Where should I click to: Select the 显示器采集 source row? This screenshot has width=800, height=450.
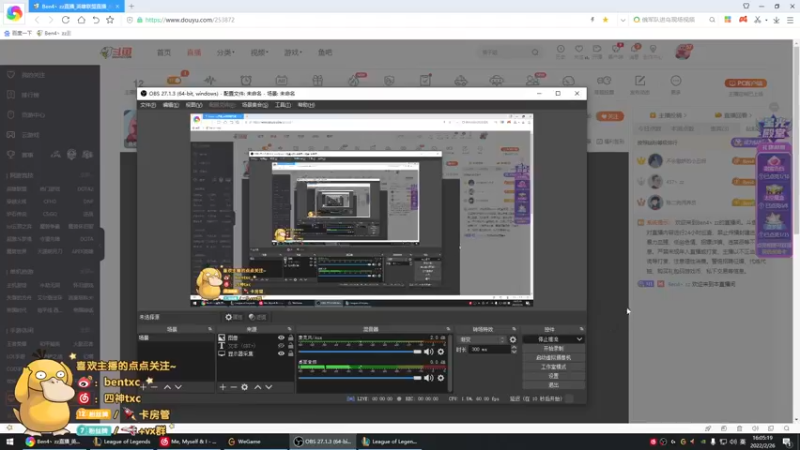tap(255, 354)
